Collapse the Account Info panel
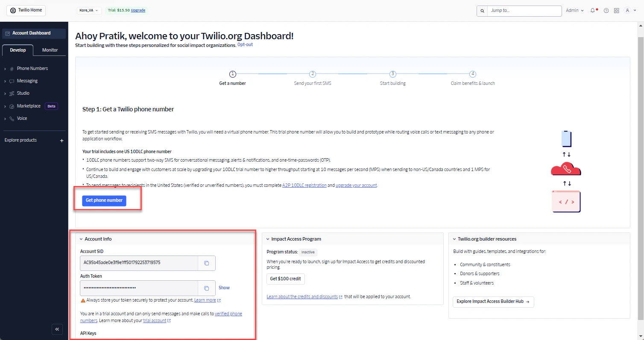644x340 pixels. 81,239
